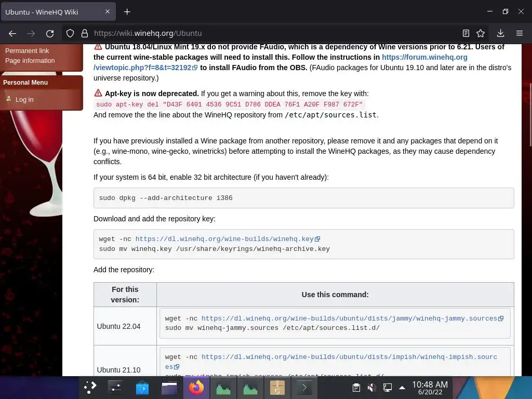Toggle reader view icon in address bar
Viewport: 532px width, 399px height.
pyautogui.click(x=466, y=33)
